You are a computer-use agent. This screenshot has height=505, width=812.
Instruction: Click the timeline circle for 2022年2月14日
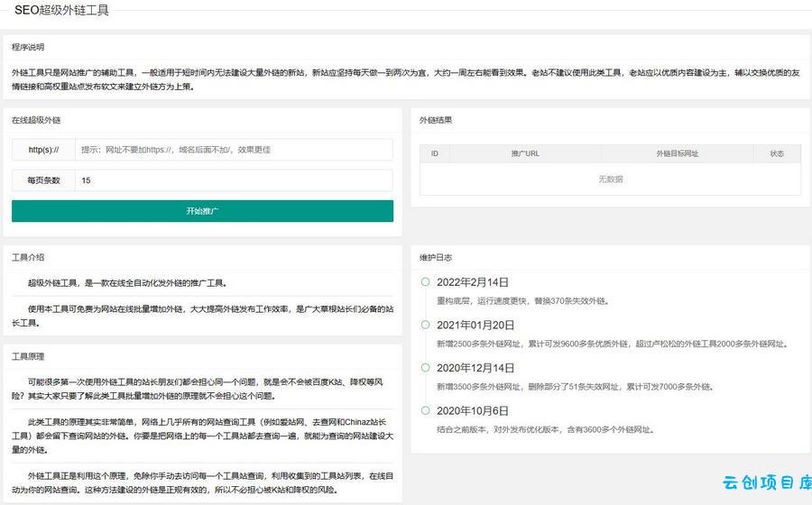(425, 282)
